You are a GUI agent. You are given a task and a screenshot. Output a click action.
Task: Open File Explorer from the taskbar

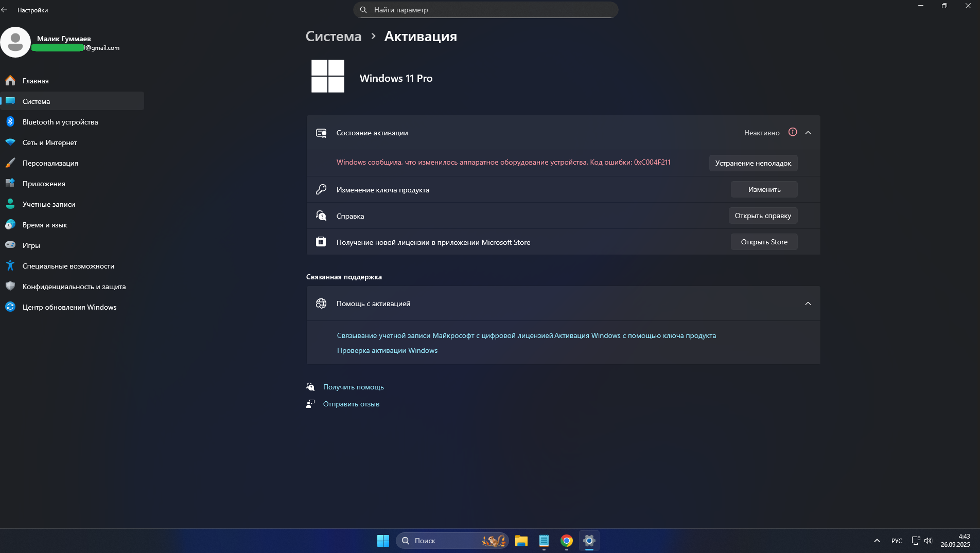(521, 541)
